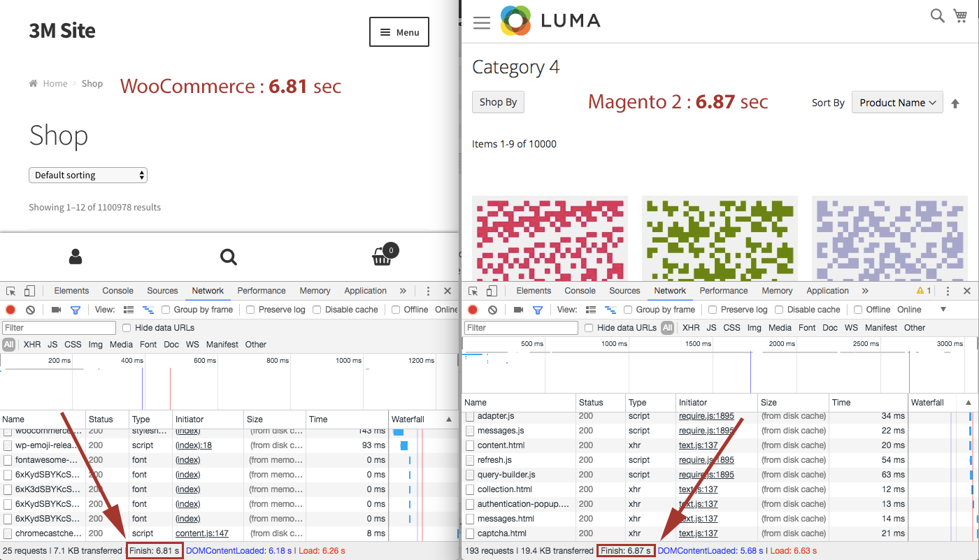Open the Online throttling dropdown in Magento DevTools

[x=943, y=310]
